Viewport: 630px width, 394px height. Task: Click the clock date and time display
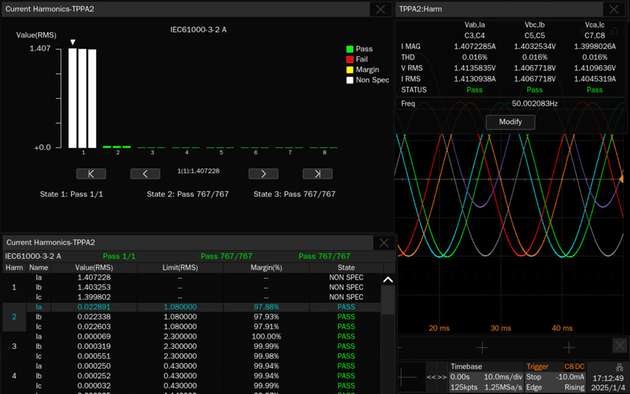point(608,383)
